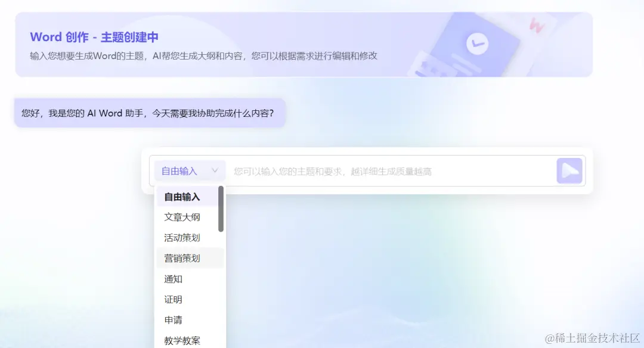The image size is (644, 348).
Task: Click the AI Word assistant greeting bubble
Action: click(148, 112)
